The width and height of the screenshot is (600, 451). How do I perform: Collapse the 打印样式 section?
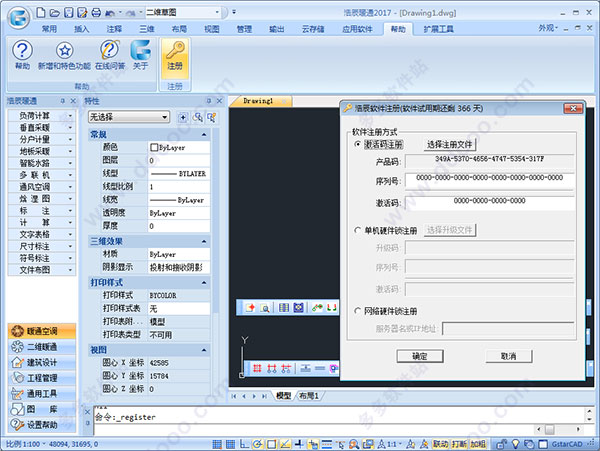click(204, 283)
